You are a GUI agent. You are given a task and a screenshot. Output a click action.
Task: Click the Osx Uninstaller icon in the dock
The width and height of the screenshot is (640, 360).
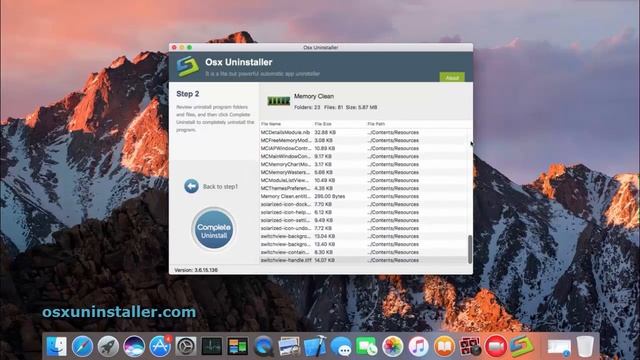(522, 347)
